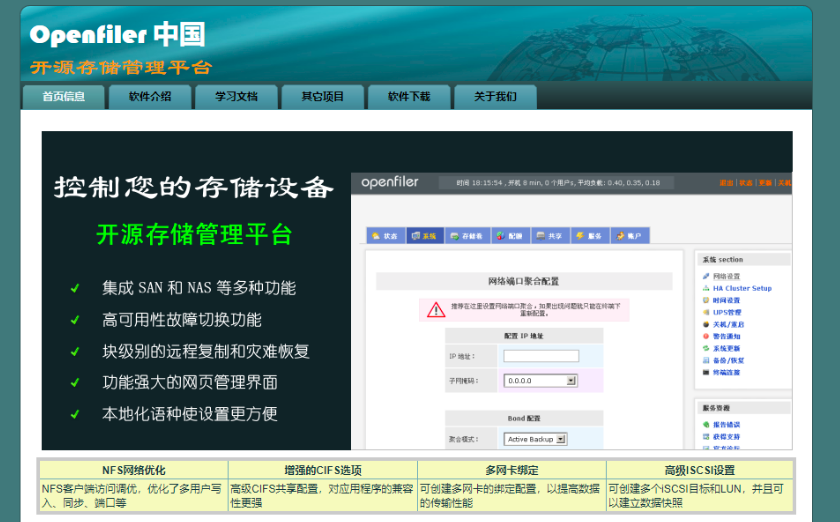Switch to the 其它项目 tab
The height and width of the screenshot is (522, 840).
pyautogui.click(x=322, y=97)
